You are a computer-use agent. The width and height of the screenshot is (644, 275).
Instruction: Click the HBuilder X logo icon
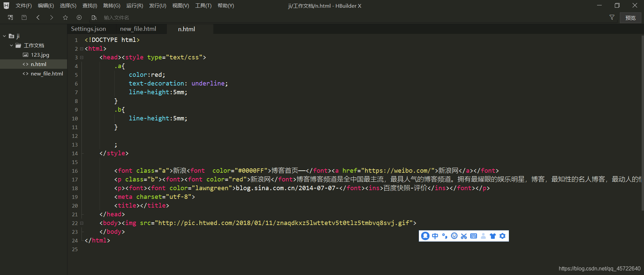click(6, 6)
